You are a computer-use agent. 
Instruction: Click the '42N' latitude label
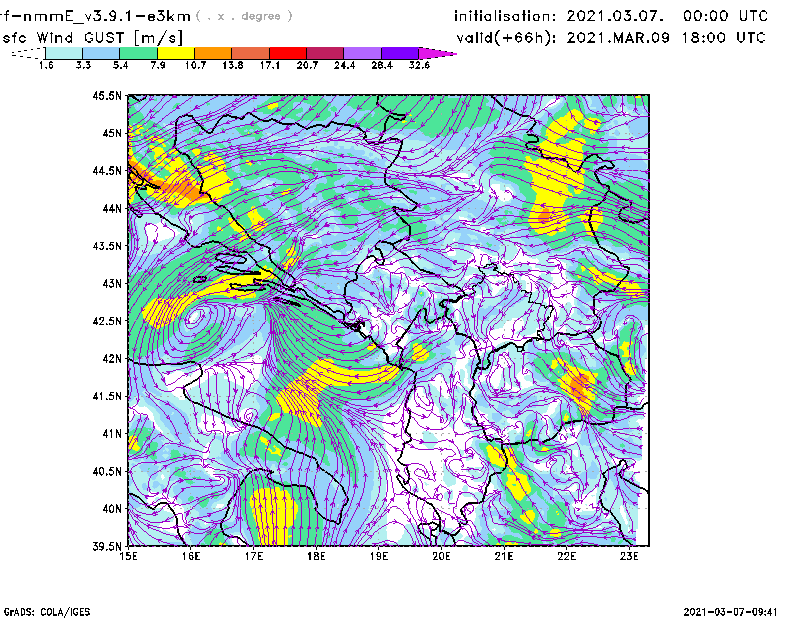(x=112, y=358)
